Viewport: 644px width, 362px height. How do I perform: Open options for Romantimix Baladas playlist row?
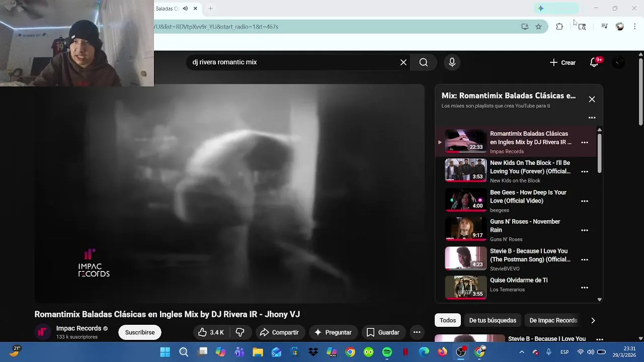tap(585, 142)
